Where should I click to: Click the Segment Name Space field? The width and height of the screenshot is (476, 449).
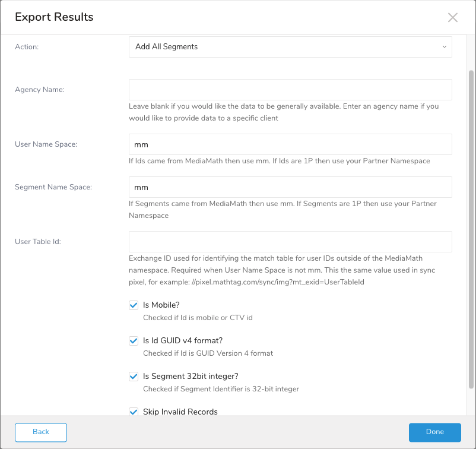pyautogui.click(x=290, y=187)
